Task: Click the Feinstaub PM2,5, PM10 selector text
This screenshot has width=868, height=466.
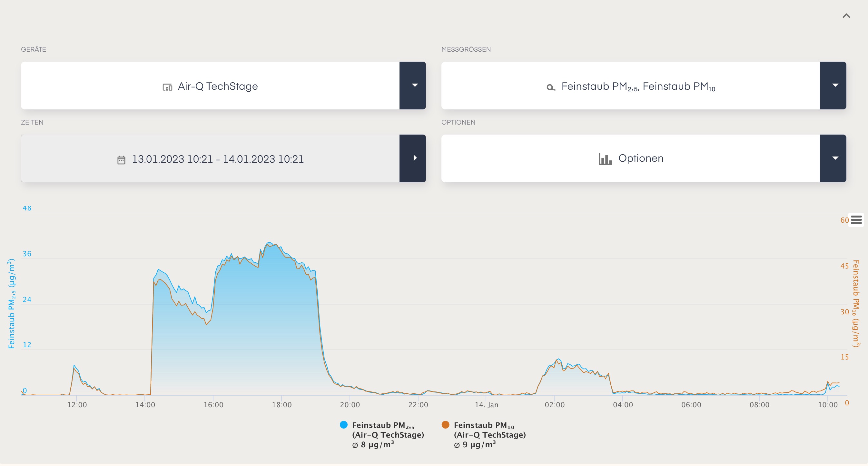Action: click(x=638, y=86)
